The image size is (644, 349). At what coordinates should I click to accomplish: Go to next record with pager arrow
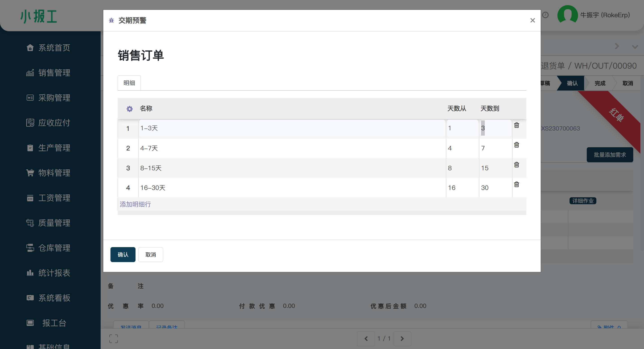[x=402, y=338]
